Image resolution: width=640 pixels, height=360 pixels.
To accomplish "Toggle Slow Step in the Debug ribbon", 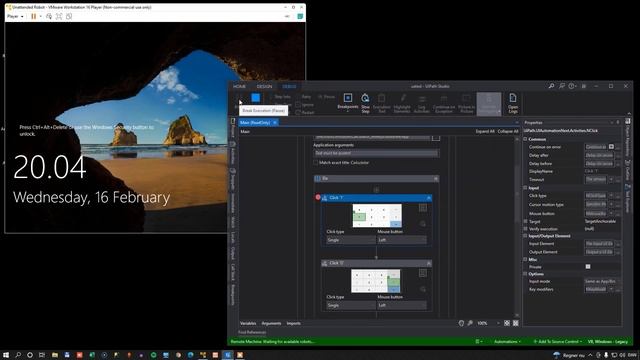I will [365, 103].
